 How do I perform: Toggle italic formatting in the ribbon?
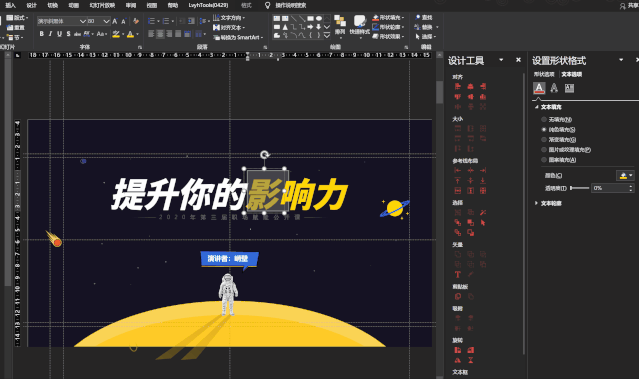[x=51, y=34]
